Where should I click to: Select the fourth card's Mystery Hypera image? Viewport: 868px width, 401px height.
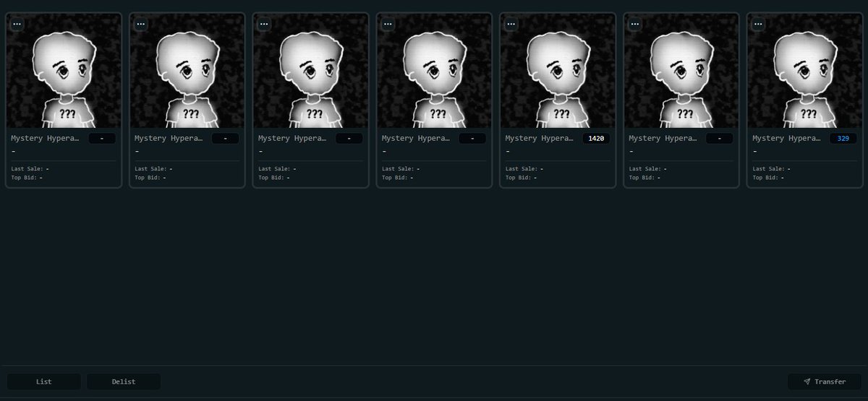click(x=435, y=71)
